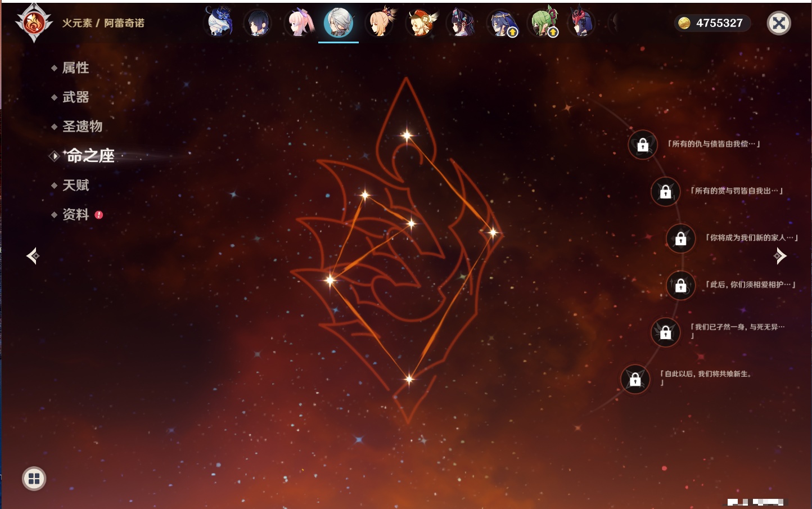
Task: Open the 资料 profile menu
Action: [x=75, y=214]
